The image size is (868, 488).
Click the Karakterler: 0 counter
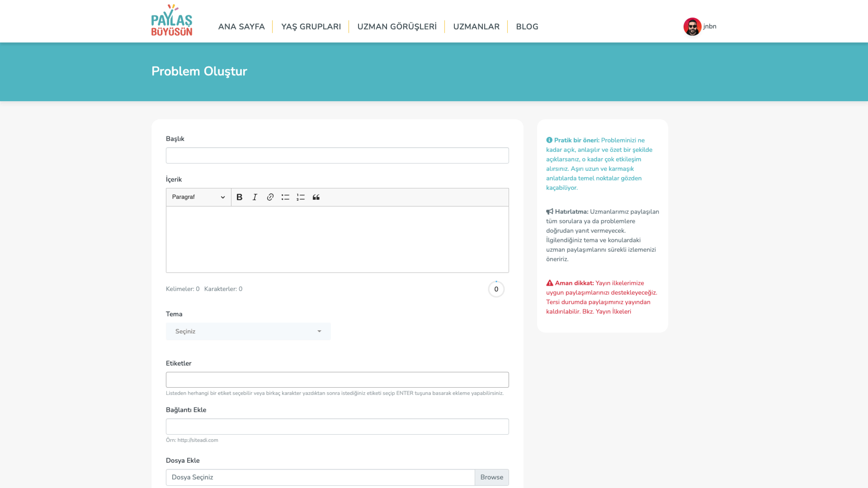tap(223, 289)
